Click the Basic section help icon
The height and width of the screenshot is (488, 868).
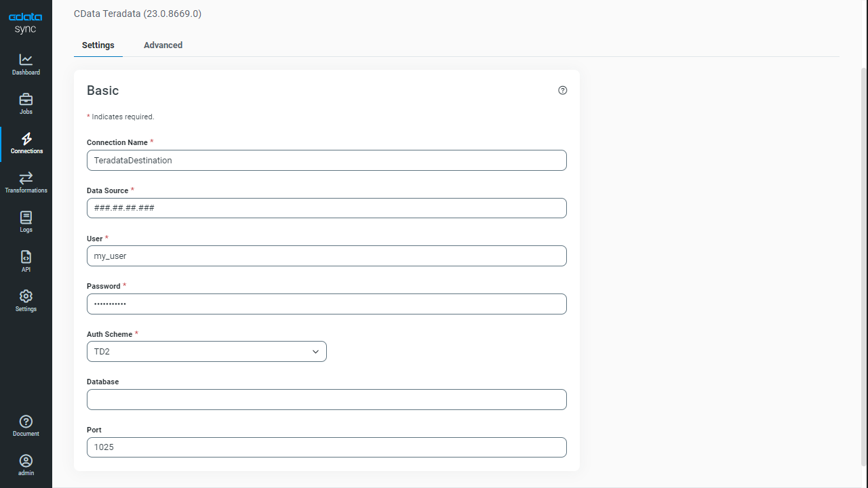tap(562, 90)
